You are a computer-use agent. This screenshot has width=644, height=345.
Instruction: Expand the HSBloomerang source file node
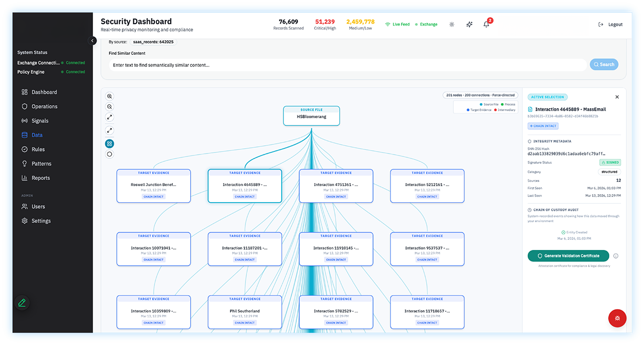(x=311, y=116)
